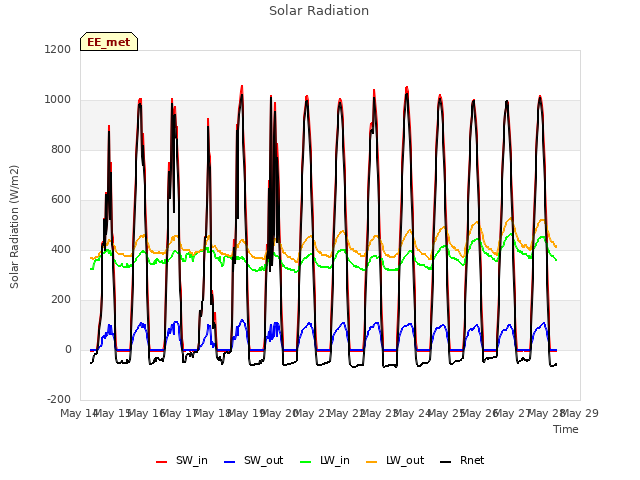
Task: Click the Solar Radiation (W/m2) y-axis label
Action: click(14, 227)
